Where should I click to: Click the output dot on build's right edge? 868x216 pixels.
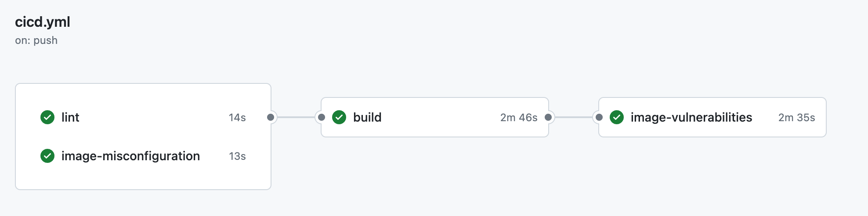[x=548, y=117]
